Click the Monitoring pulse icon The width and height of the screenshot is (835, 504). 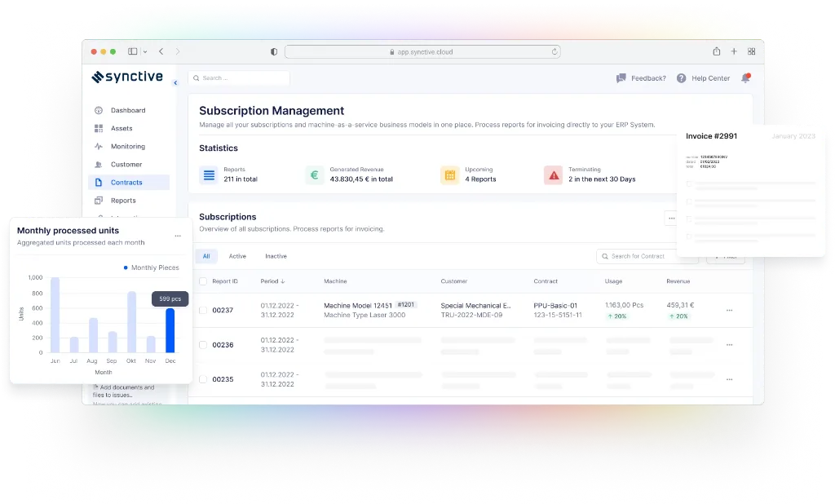point(99,147)
